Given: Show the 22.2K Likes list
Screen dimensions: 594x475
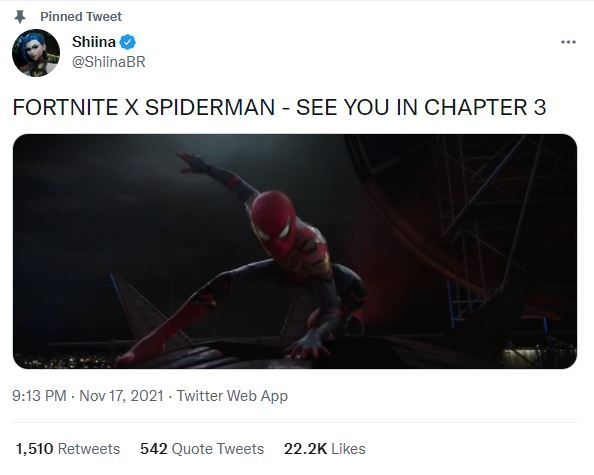Looking at the screenshot, I should tap(325, 449).
